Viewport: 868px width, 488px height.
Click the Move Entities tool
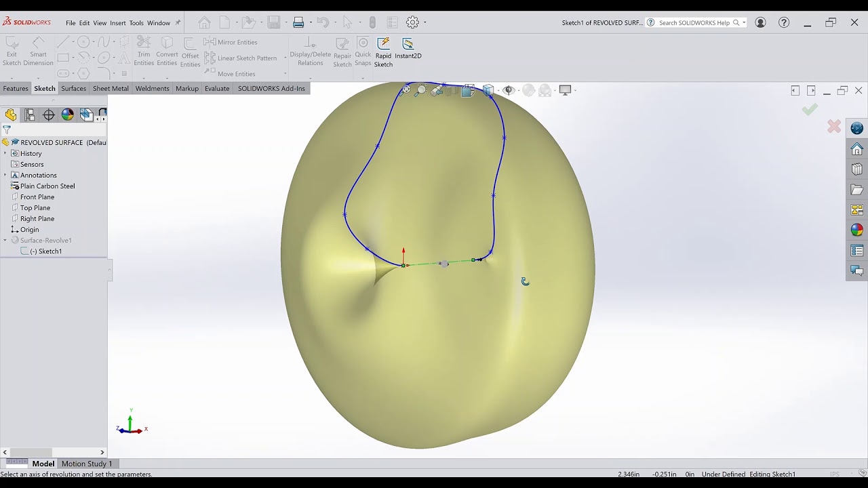coord(230,74)
